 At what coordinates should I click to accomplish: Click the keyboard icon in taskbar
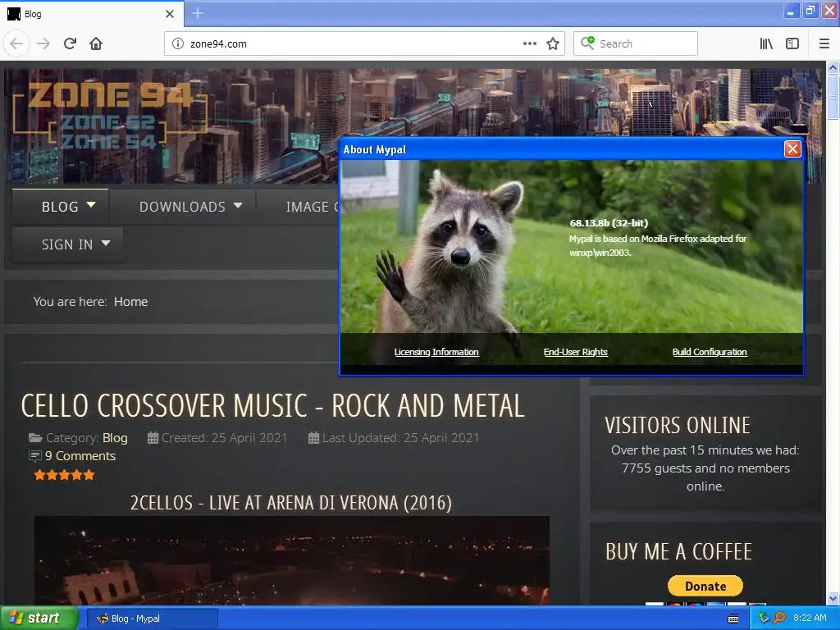tap(733, 619)
